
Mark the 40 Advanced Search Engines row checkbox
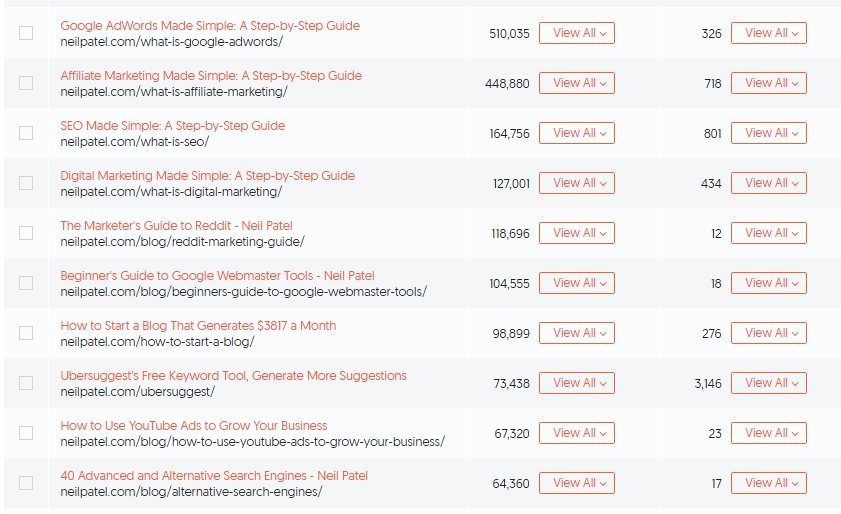pyautogui.click(x=26, y=483)
